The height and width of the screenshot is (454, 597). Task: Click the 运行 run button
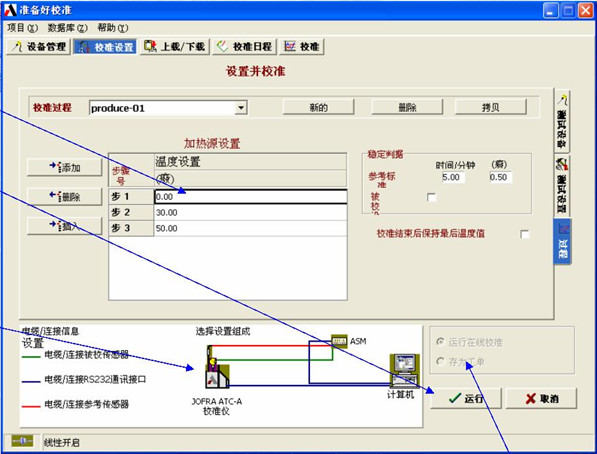pyautogui.click(x=466, y=398)
